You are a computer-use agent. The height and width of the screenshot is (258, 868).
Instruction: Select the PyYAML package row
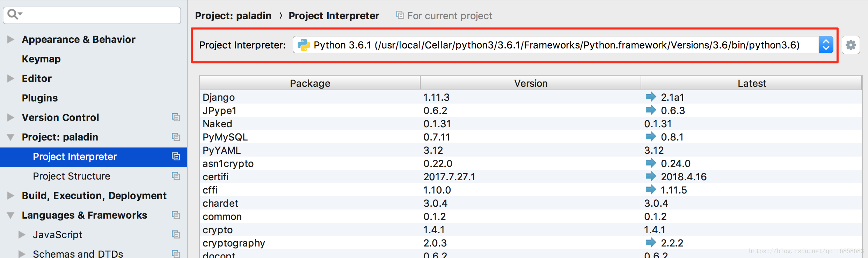[x=531, y=150]
